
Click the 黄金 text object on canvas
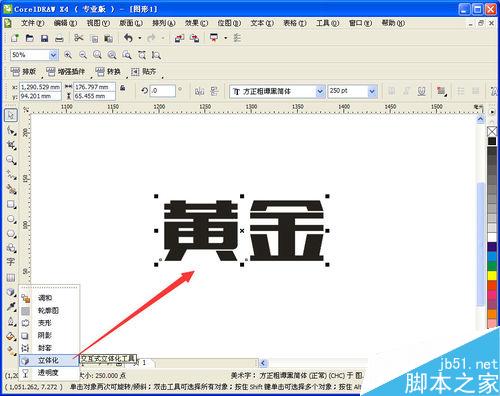point(243,231)
